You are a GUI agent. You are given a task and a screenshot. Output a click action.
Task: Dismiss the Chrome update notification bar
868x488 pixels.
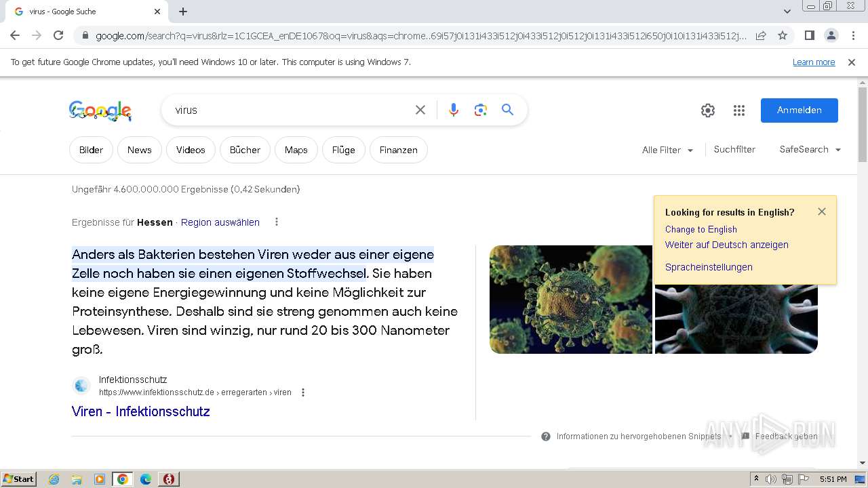[852, 62]
